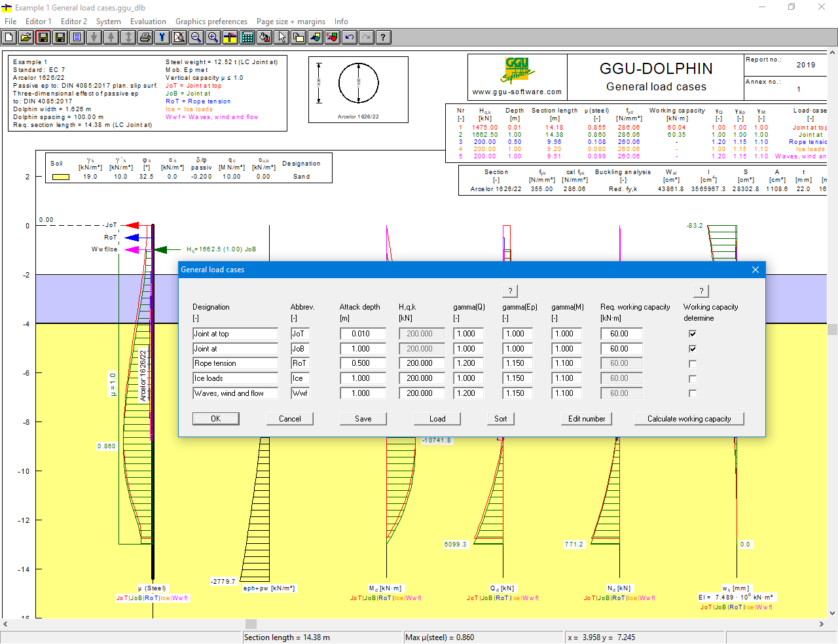This screenshot has width=838, height=644.
Task: Click the geometric shapes toolbar icon
Action: (x=316, y=37)
